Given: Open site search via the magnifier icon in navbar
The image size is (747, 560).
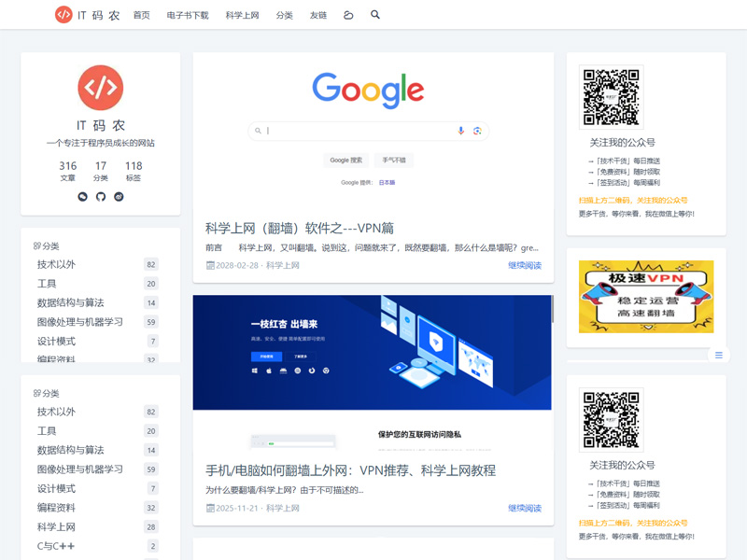Looking at the screenshot, I should (374, 15).
